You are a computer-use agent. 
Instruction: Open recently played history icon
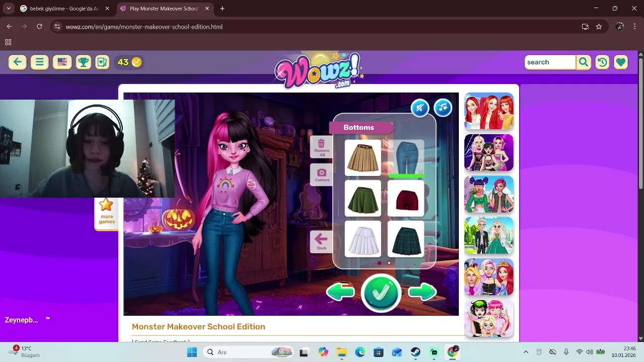[x=602, y=62]
